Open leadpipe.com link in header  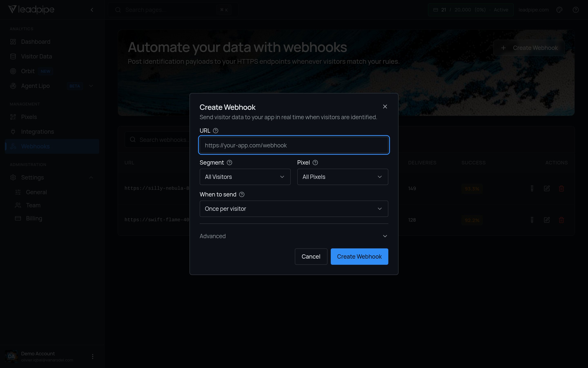[533, 10]
